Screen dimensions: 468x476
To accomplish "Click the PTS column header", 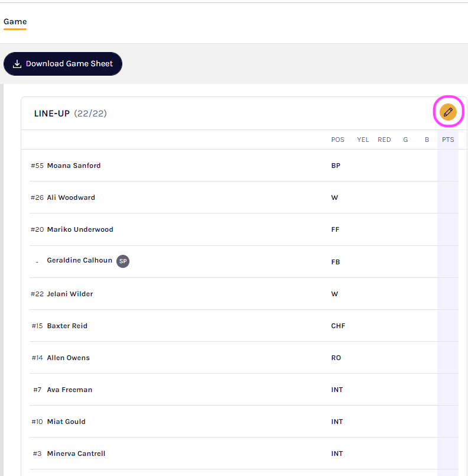I will pyautogui.click(x=448, y=140).
